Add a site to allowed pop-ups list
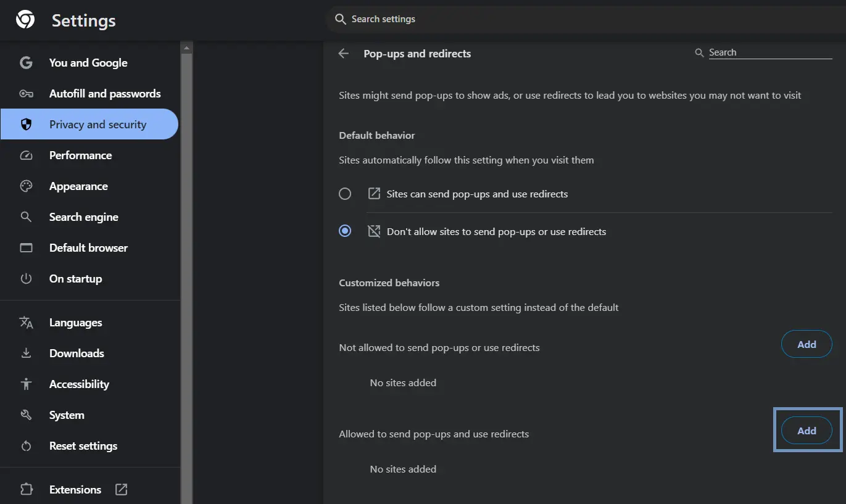Image resolution: width=846 pixels, height=504 pixels. (807, 431)
